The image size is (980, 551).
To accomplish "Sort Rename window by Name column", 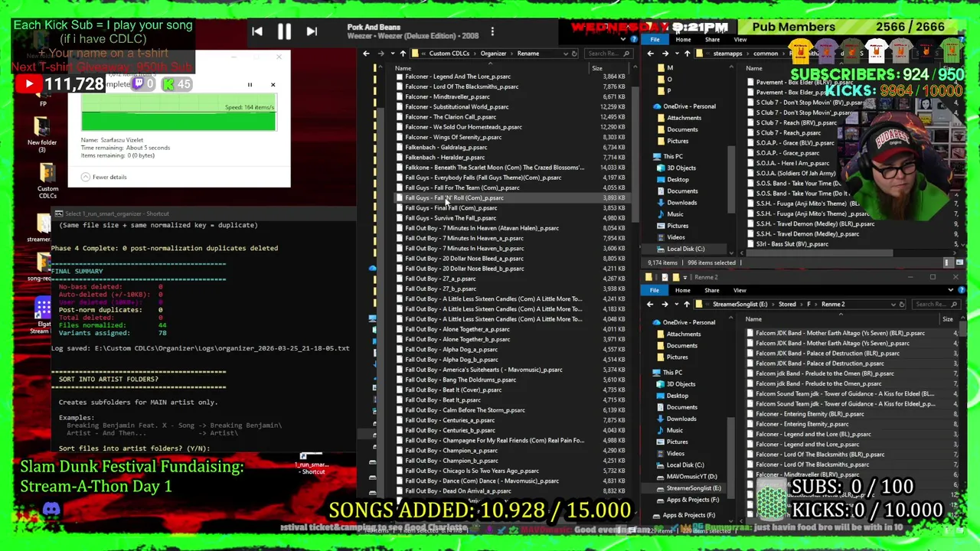I will click(403, 68).
